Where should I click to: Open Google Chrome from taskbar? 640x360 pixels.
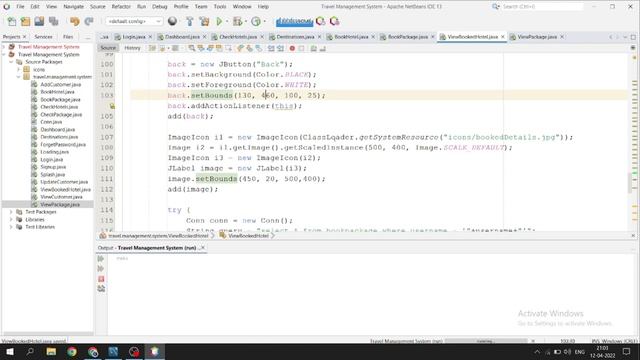pos(72,351)
